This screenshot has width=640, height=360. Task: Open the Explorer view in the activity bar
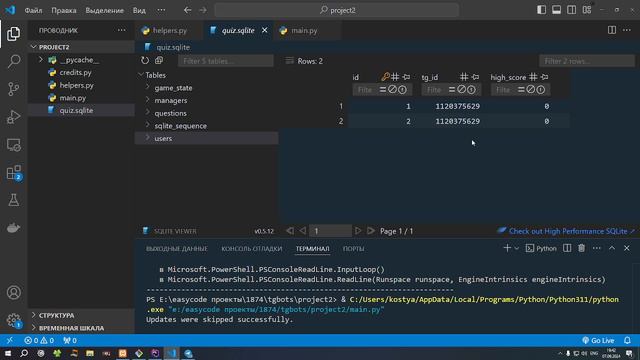click(13, 34)
